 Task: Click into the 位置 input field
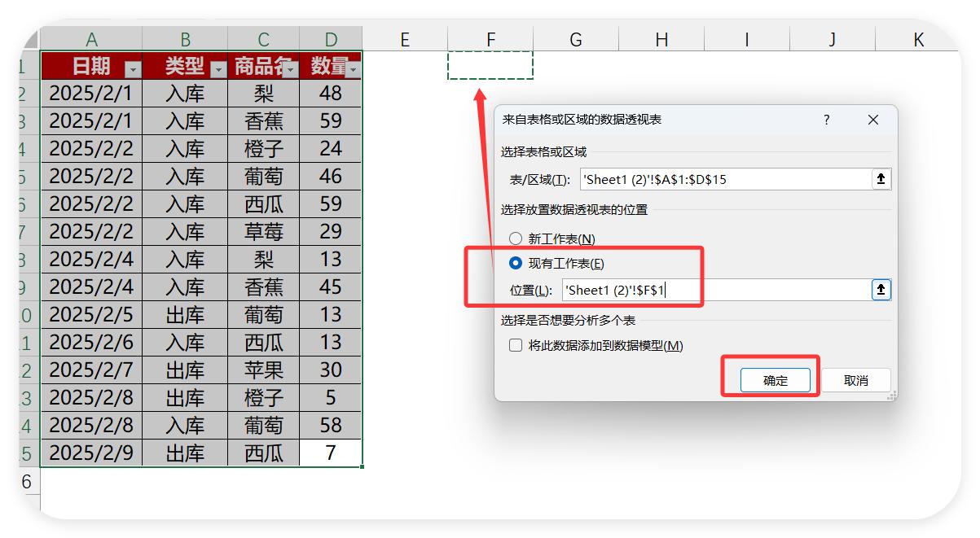pyautogui.click(x=716, y=290)
